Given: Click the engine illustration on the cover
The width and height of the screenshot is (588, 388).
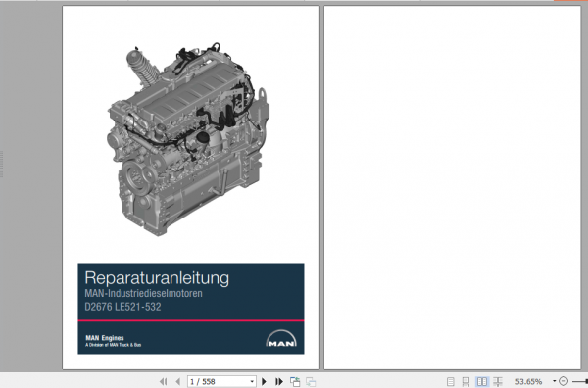Looking at the screenshot, I should pos(188,139).
